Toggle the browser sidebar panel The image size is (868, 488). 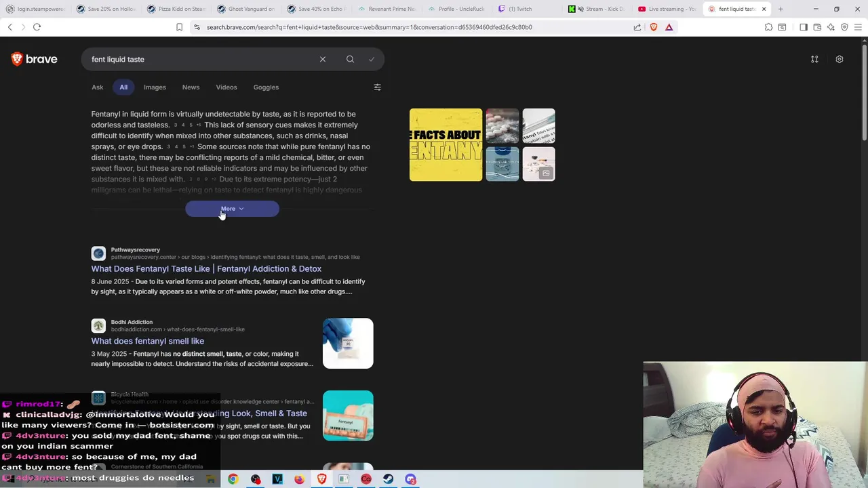804,27
